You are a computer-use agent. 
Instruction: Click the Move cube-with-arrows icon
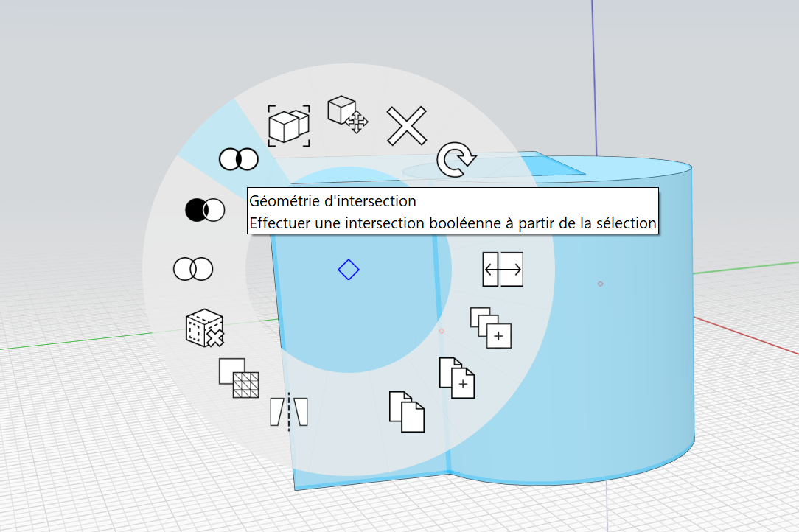pyautogui.click(x=347, y=114)
